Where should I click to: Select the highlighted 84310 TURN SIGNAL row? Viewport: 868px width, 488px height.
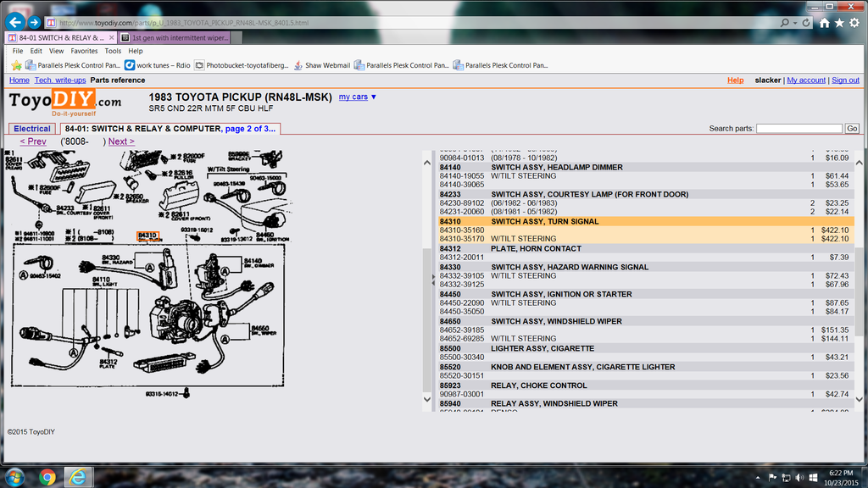pyautogui.click(x=645, y=221)
